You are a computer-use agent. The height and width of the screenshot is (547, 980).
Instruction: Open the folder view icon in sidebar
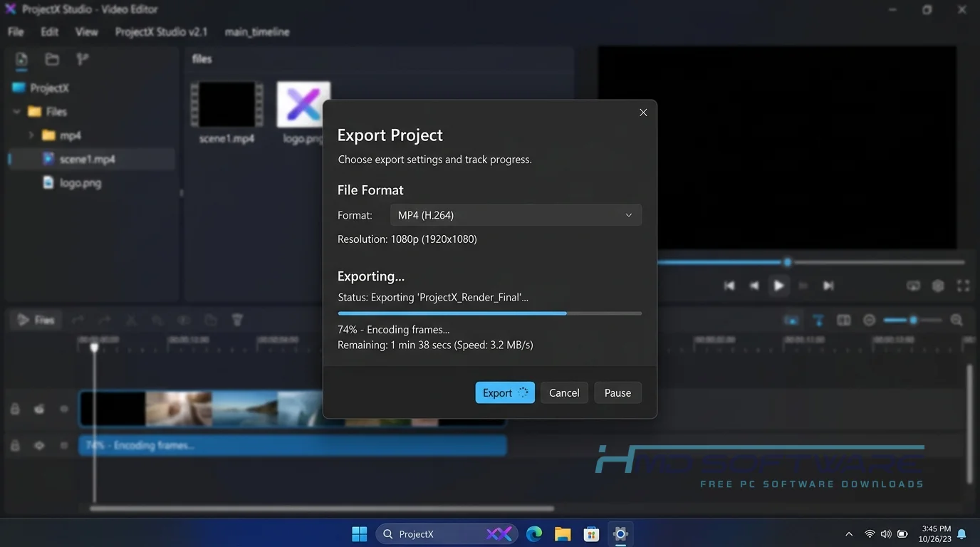52,59
